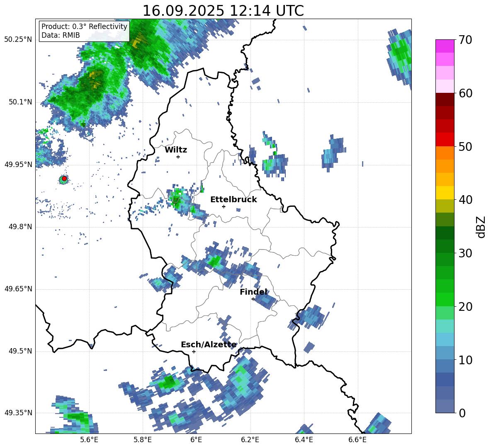Click the yellow colorbar segment near 40
Viewport: 491px width, 448px height.
[445, 193]
